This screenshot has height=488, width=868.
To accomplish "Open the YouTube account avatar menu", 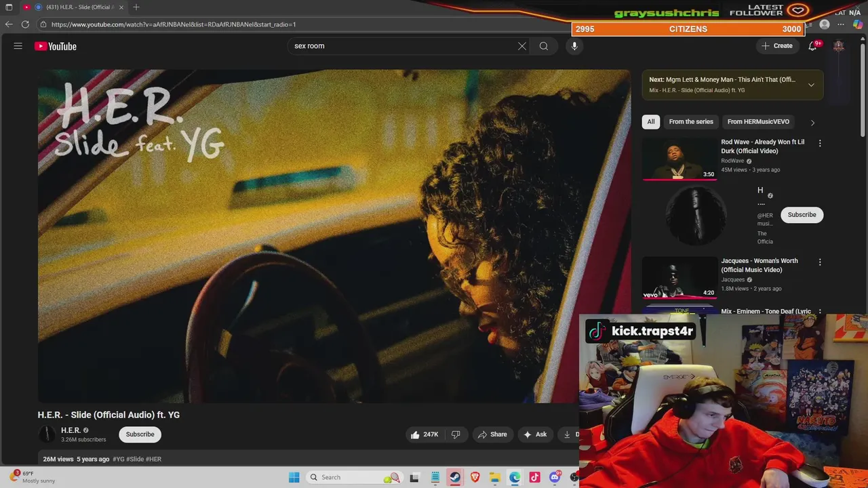I will [x=839, y=46].
